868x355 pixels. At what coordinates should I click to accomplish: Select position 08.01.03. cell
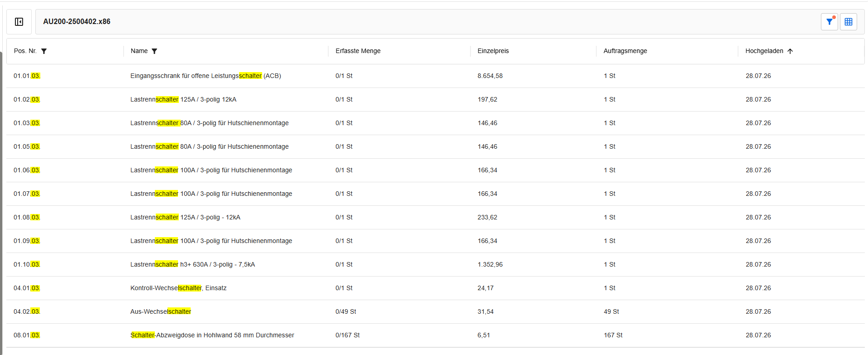pyautogui.click(x=27, y=335)
